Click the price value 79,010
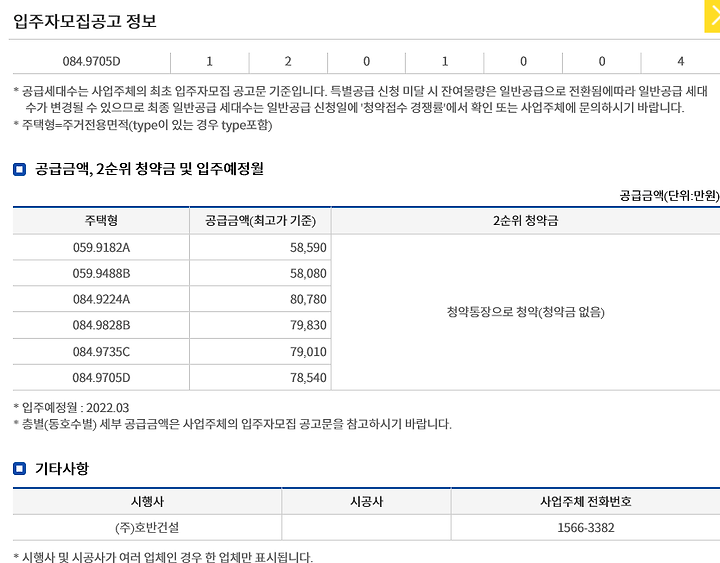Screen dimensions: 720x563 [308, 352]
